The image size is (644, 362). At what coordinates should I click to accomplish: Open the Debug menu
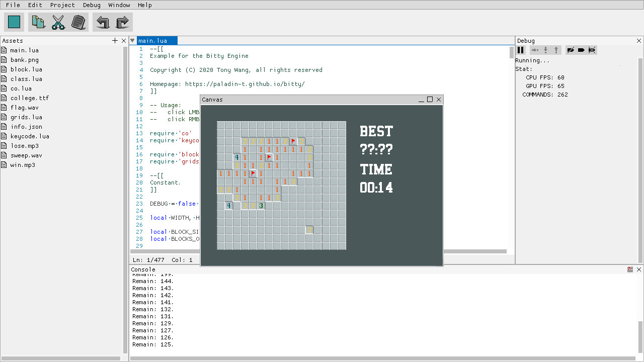click(x=92, y=5)
